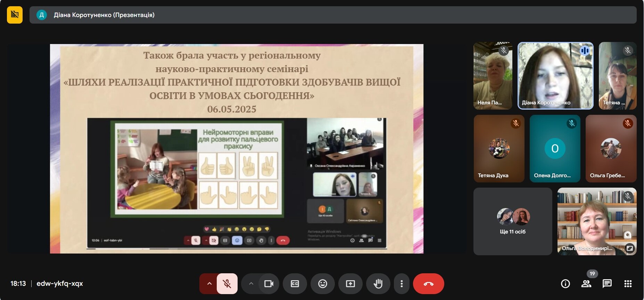Viewport: 644px width, 300px height.
Task: Click picture-in-picture icon on Ольга's tile
Action: [630, 248]
